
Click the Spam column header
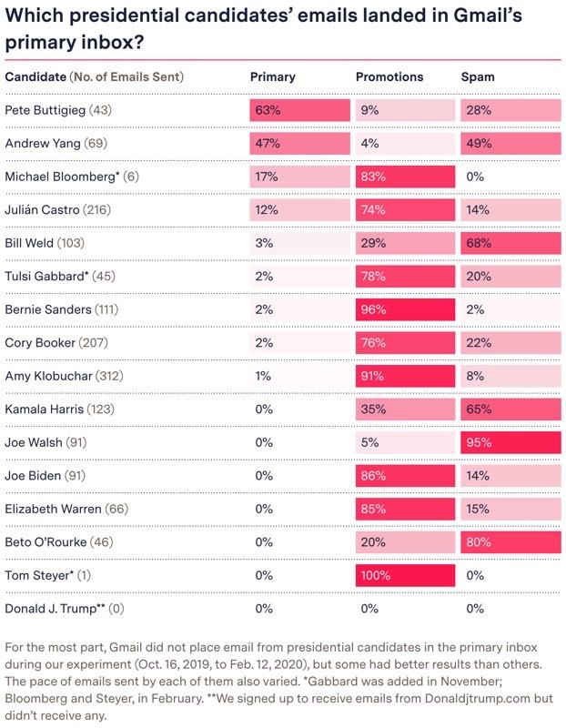click(478, 77)
